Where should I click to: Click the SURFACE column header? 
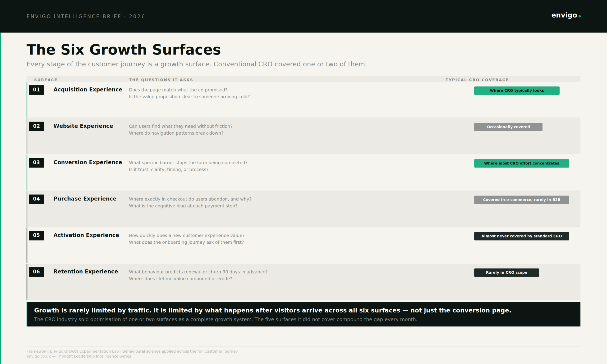coord(46,80)
